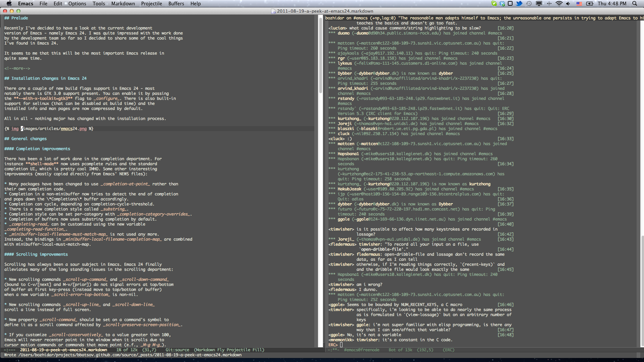Click buffer name in left mode line

pyautogui.click(x=63, y=350)
